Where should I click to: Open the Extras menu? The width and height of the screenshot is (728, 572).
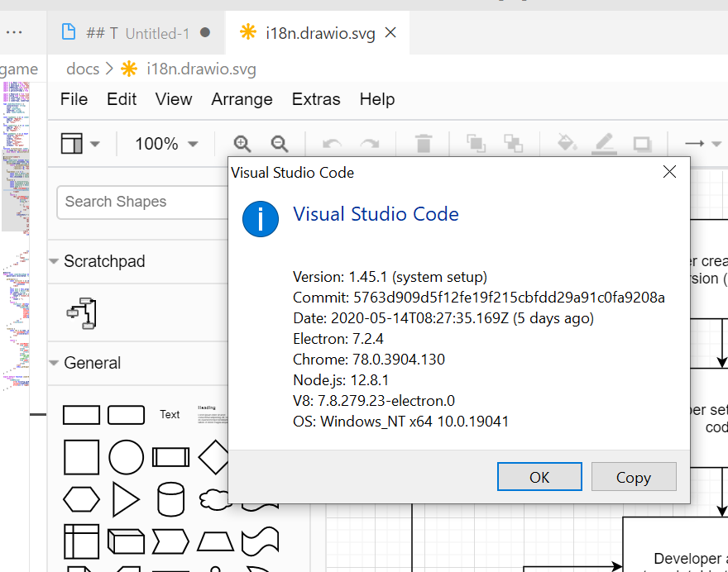tap(316, 99)
